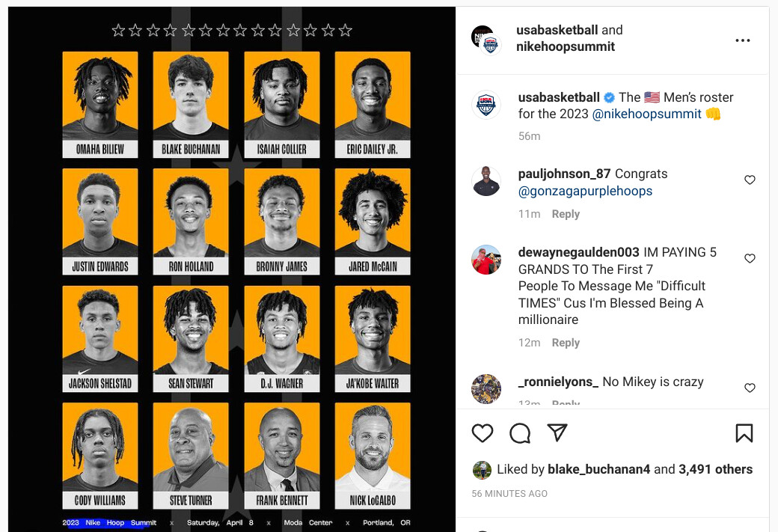Viewport: 778px width, 532px height.
Task: Open @nikehoopsummit mention in caption
Action: coord(646,114)
